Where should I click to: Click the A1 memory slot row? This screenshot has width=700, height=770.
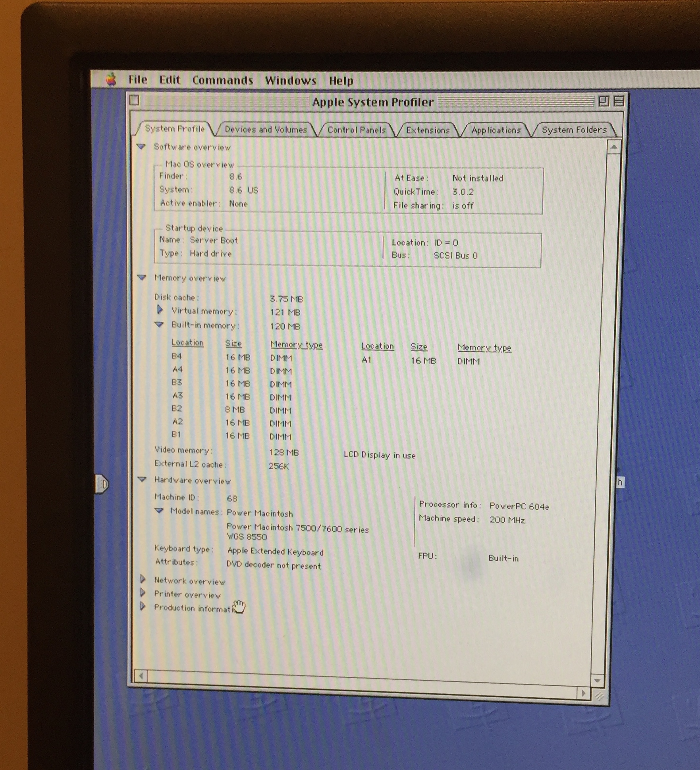pos(421,361)
